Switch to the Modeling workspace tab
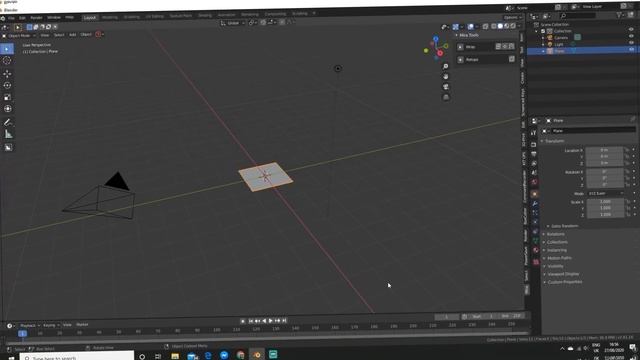The height and width of the screenshot is (360, 640). coord(110,17)
